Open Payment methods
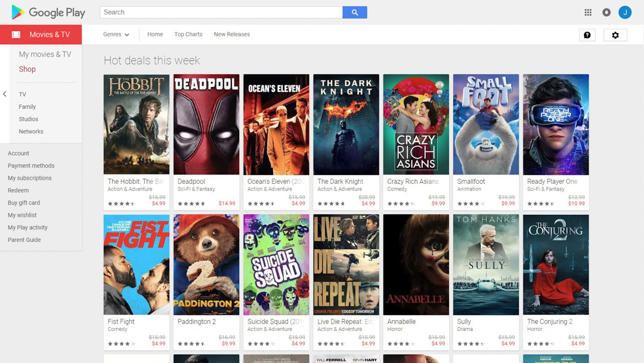This screenshot has height=363, width=644. pyautogui.click(x=31, y=165)
